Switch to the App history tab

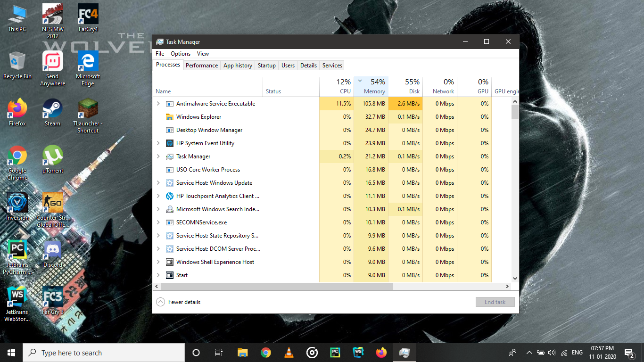coord(238,66)
